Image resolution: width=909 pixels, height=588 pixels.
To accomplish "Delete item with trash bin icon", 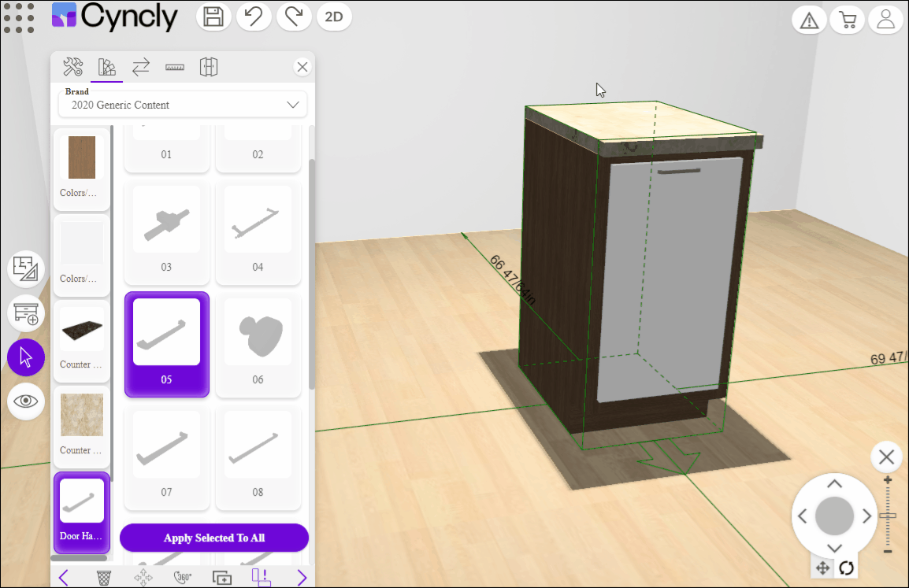I will pos(103,577).
